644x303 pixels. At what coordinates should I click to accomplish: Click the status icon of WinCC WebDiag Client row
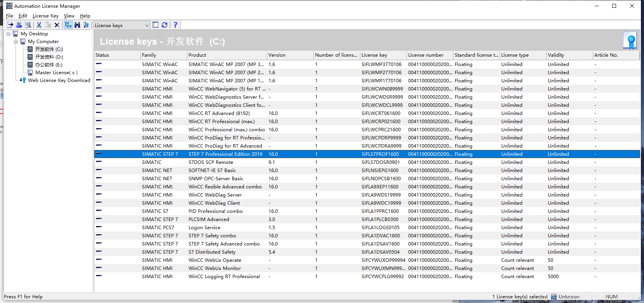99,202
